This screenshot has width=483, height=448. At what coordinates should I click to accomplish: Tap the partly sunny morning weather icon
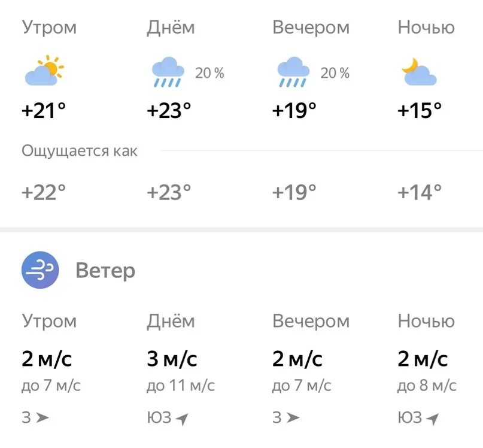click(44, 71)
